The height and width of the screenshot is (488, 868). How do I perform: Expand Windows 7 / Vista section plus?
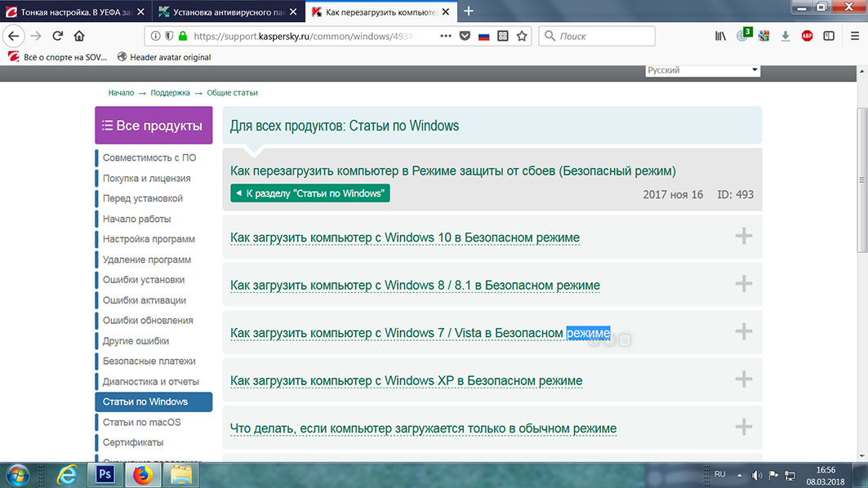click(743, 331)
